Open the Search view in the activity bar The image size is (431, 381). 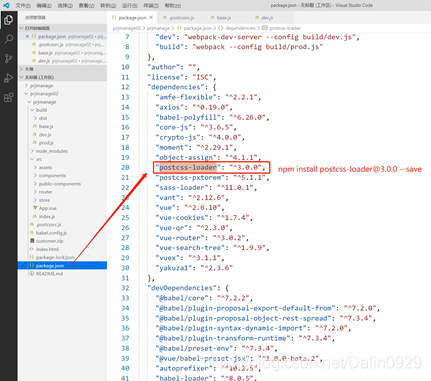pos(8,39)
